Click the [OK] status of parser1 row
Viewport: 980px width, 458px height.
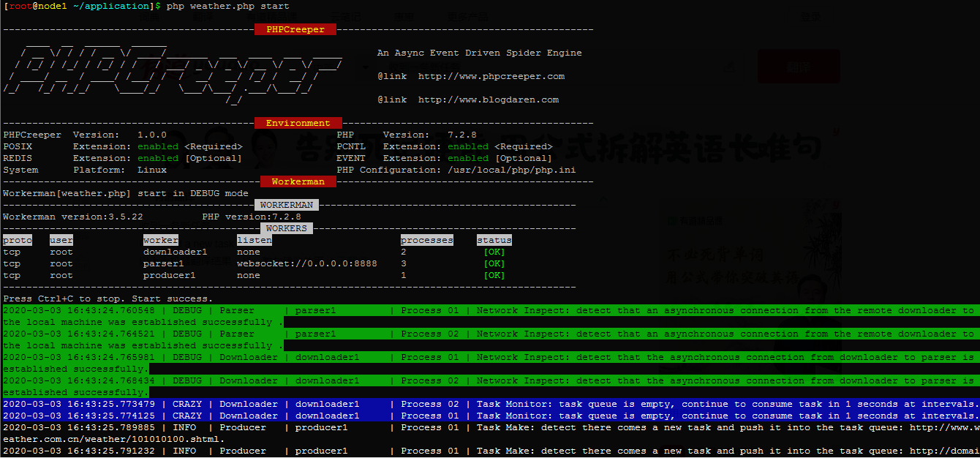click(494, 263)
